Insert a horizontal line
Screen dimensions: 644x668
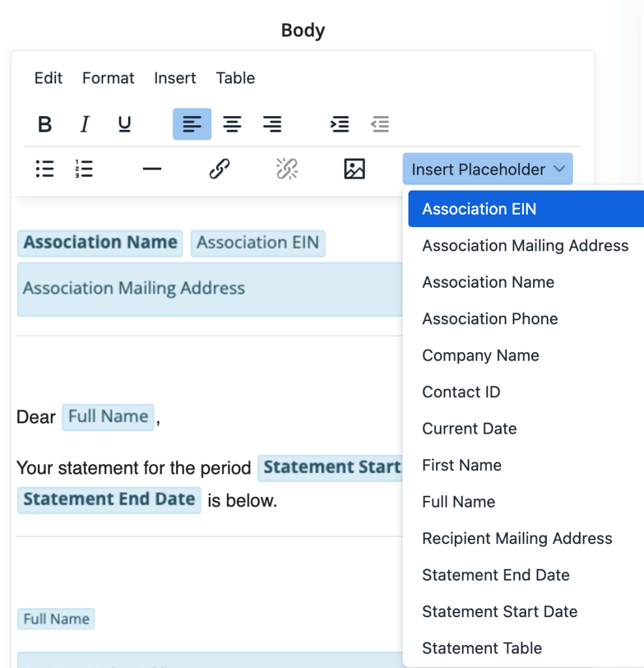[x=151, y=169]
